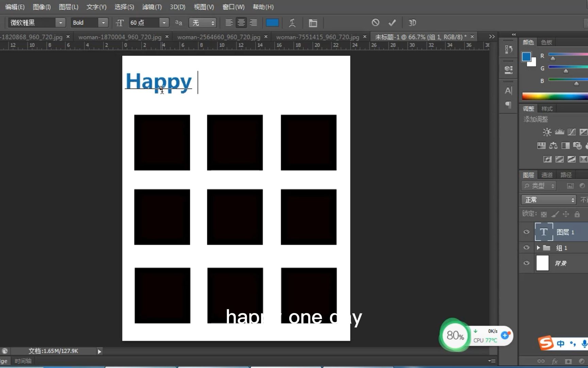
Task: Lock image pixels with brush icon
Action: pos(555,214)
